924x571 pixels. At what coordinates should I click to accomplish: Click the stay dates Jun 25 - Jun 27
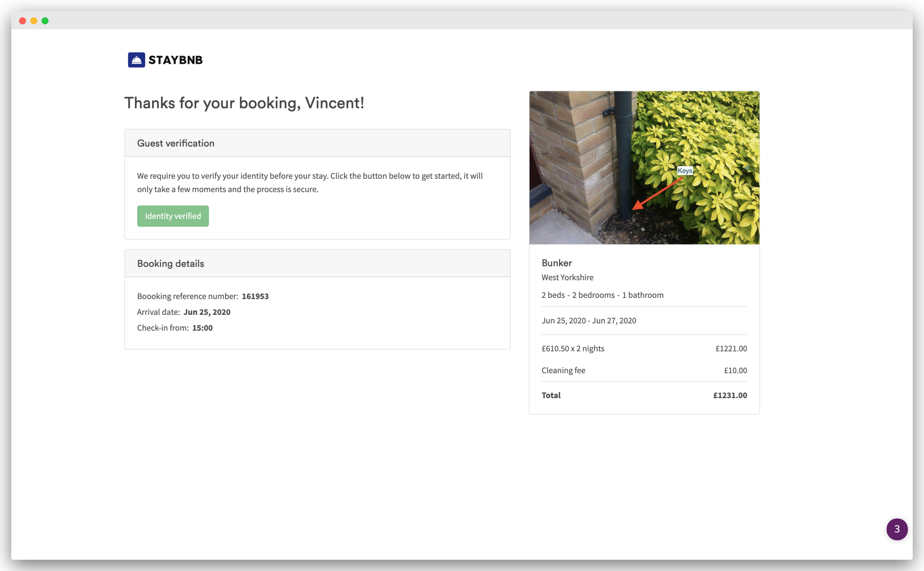(x=588, y=321)
